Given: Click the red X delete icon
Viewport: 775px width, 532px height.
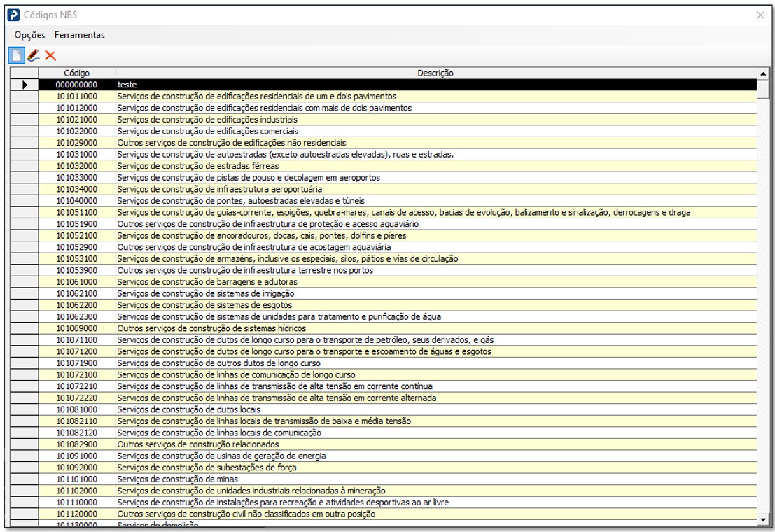Looking at the screenshot, I should pos(50,55).
